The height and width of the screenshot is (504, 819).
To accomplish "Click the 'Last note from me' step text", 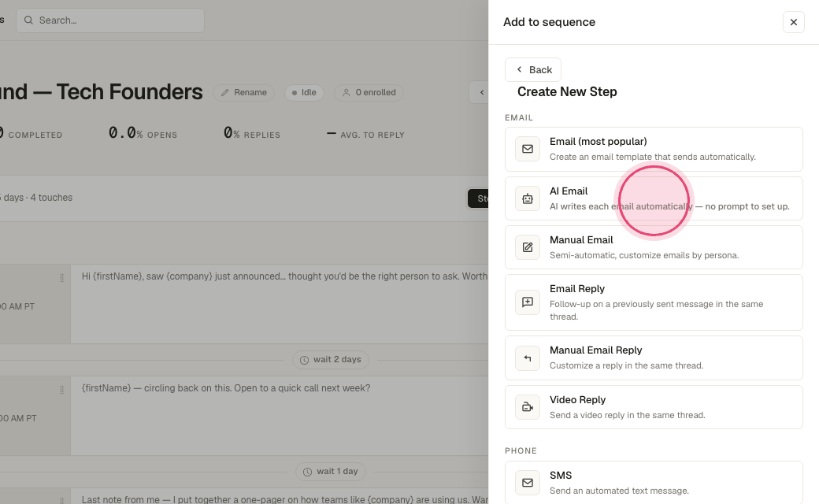I will (284, 499).
